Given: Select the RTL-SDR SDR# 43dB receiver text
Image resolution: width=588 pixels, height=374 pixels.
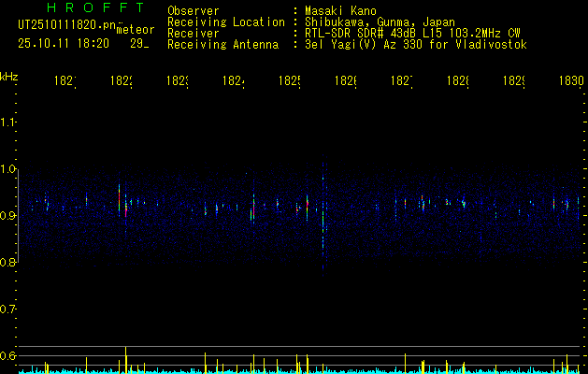Looking at the screenshot, I should coord(412,34).
